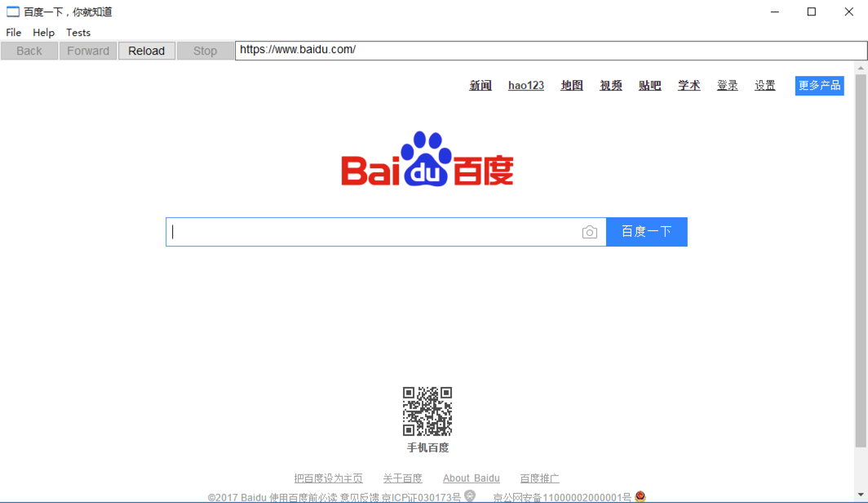
Task: Click the shield icon after ICP number
Action: pos(470,496)
